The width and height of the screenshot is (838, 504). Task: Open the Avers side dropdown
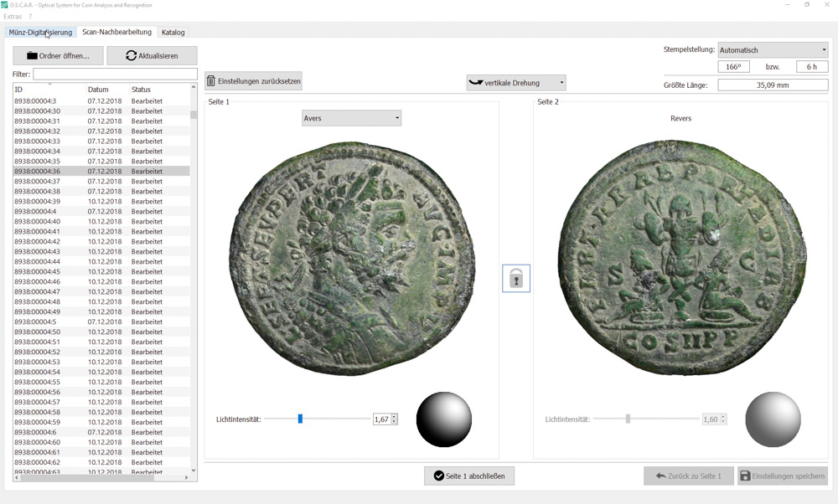tap(351, 119)
